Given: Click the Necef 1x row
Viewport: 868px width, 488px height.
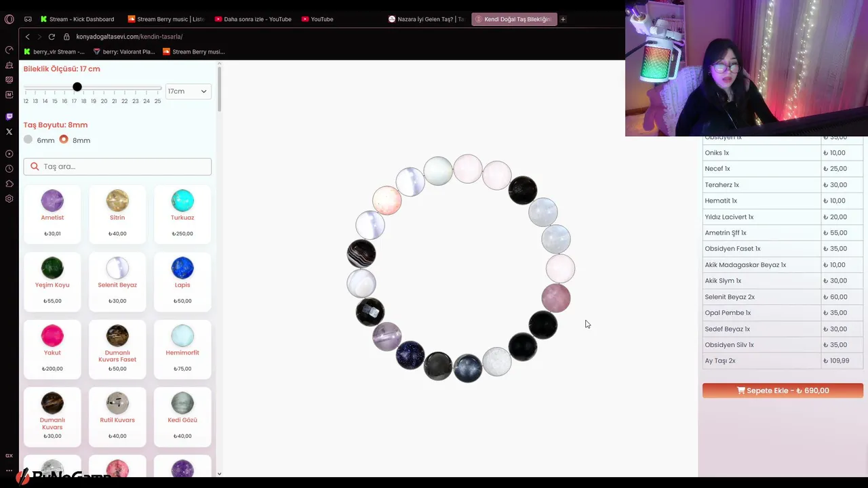Looking at the screenshot, I should pyautogui.click(x=783, y=169).
